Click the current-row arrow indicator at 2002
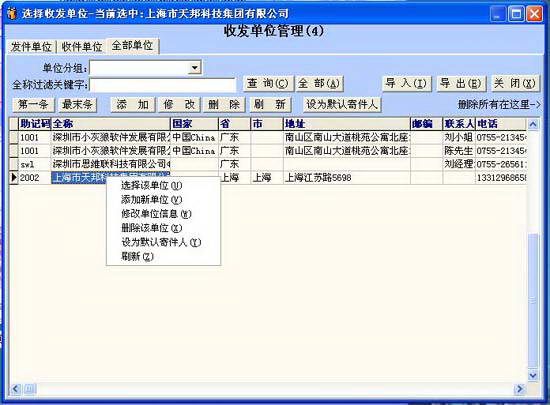Viewport: 550px width, 405px height. click(x=14, y=177)
